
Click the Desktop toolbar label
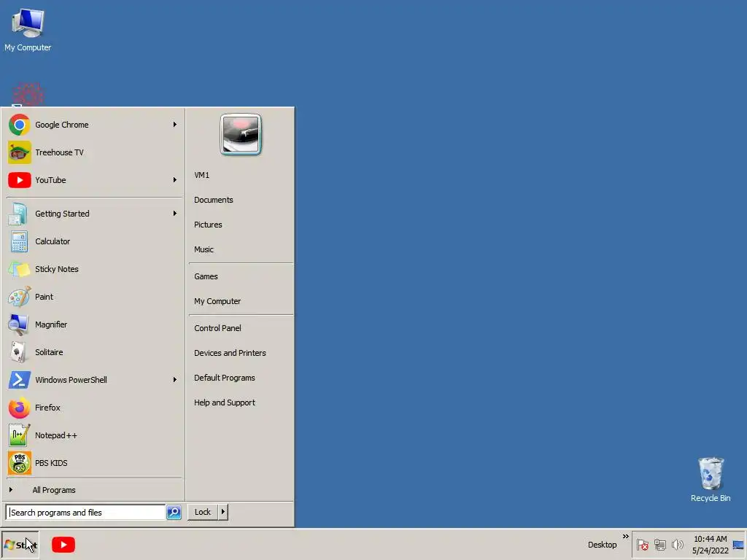click(602, 545)
